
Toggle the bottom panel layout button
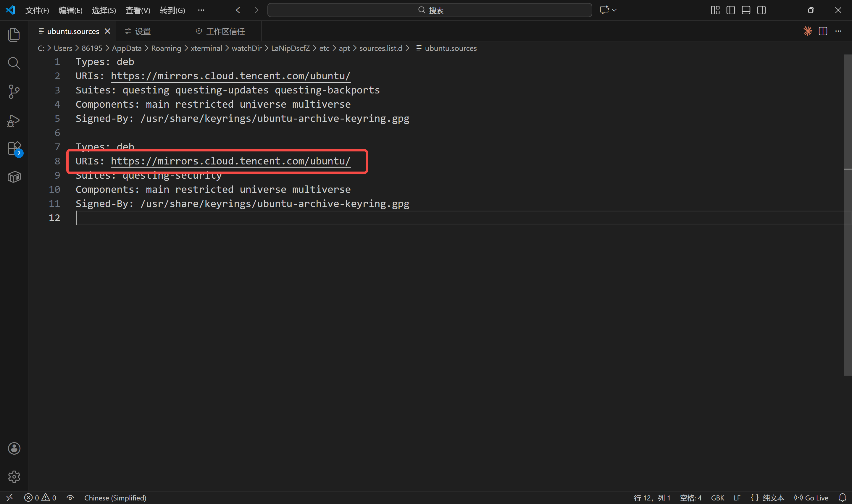point(746,10)
